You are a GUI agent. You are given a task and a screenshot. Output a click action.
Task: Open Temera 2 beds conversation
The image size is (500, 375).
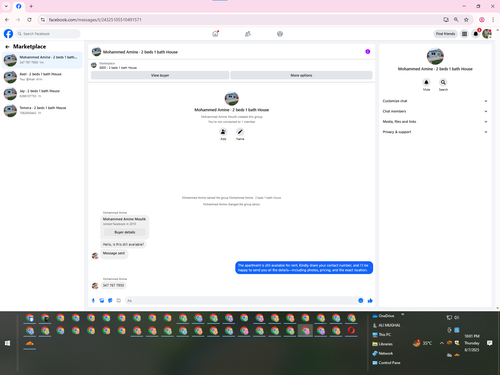(x=42, y=110)
